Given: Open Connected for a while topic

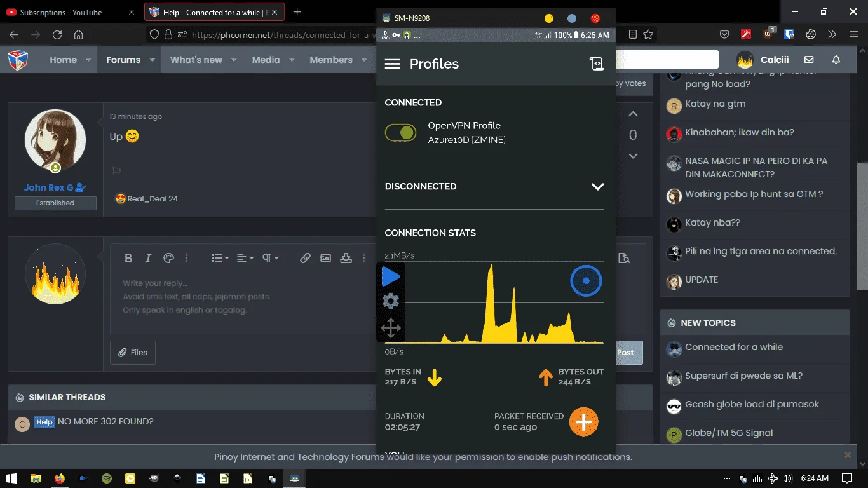Looking at the screenshot, I should (x=734, y=347).
